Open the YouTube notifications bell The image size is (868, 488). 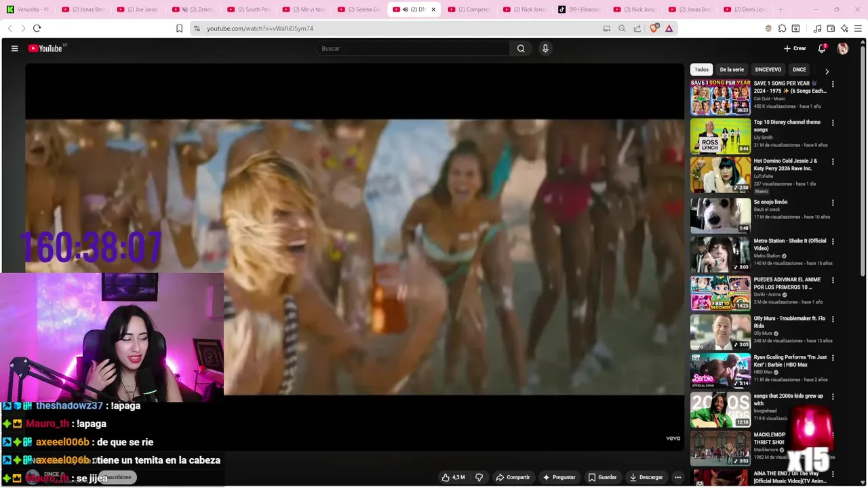(822, 48)
